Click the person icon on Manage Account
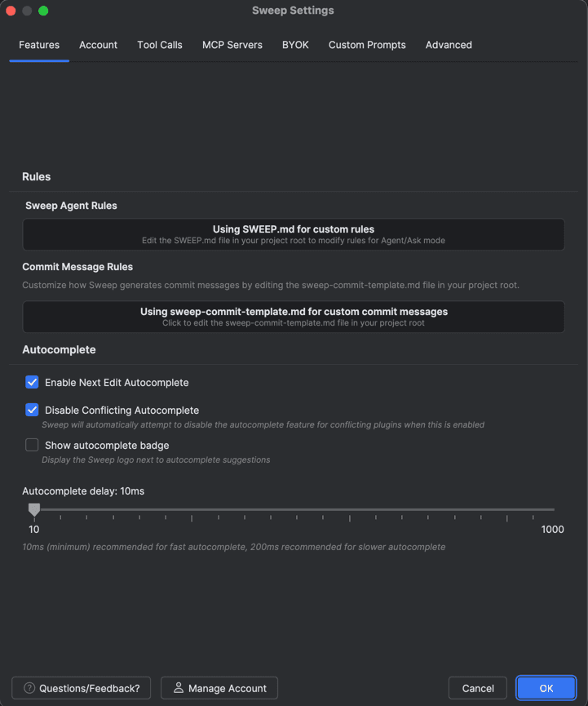588x706 pixels. point(178,687)
